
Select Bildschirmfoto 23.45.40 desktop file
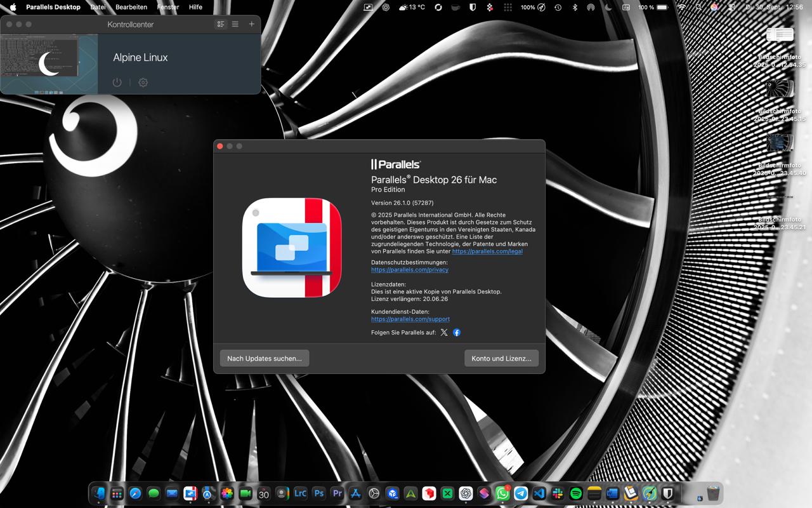point(780,154)
